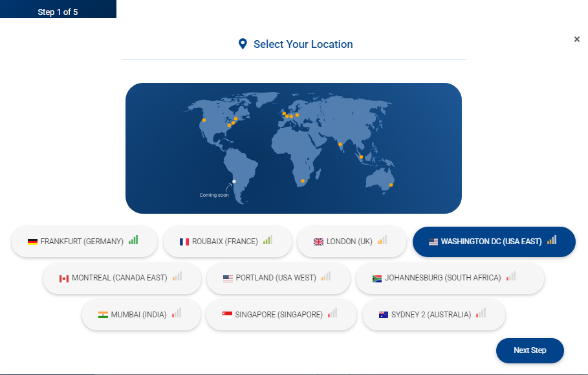Choose the London (UK) location
This screenshot has width=588, height=375.
click(x=352, y=242)
